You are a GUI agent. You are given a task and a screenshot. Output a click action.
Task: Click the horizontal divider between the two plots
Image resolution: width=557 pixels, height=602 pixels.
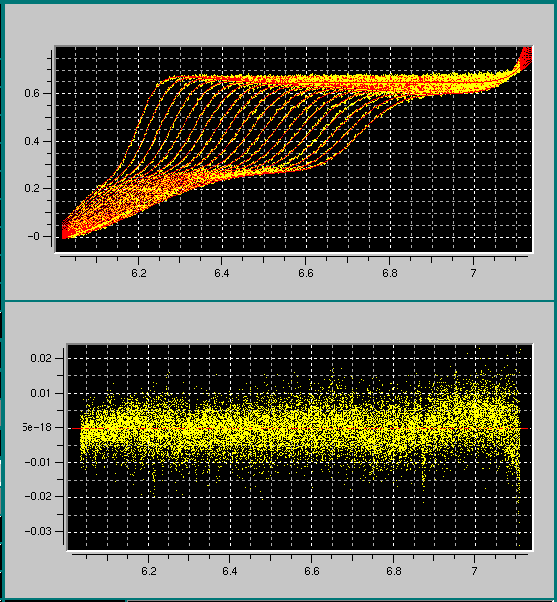[278, 301]
